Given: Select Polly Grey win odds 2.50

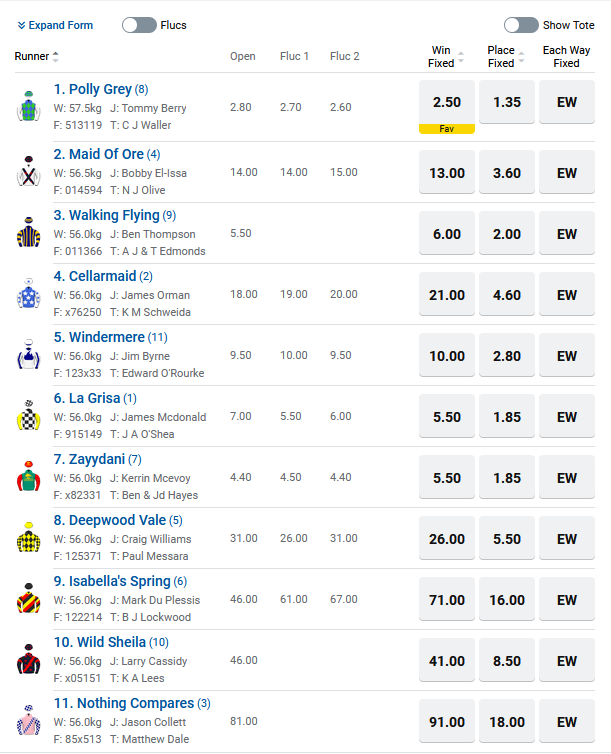Looking at the screenshot, I should click(447, 102).
